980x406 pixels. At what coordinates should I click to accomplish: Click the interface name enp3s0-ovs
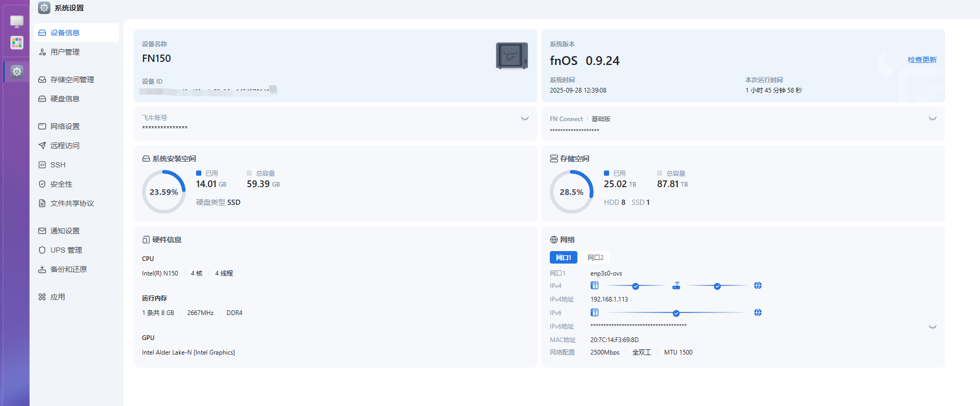click(606, 273)
